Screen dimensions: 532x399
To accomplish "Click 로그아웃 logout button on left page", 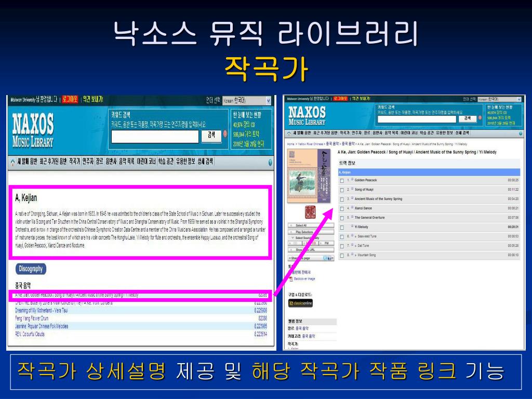I will pos(70,99).
